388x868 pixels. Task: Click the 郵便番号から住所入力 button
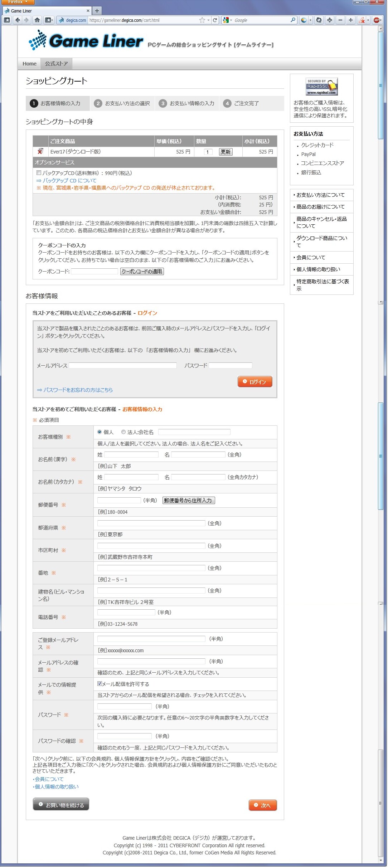(189, 500)
